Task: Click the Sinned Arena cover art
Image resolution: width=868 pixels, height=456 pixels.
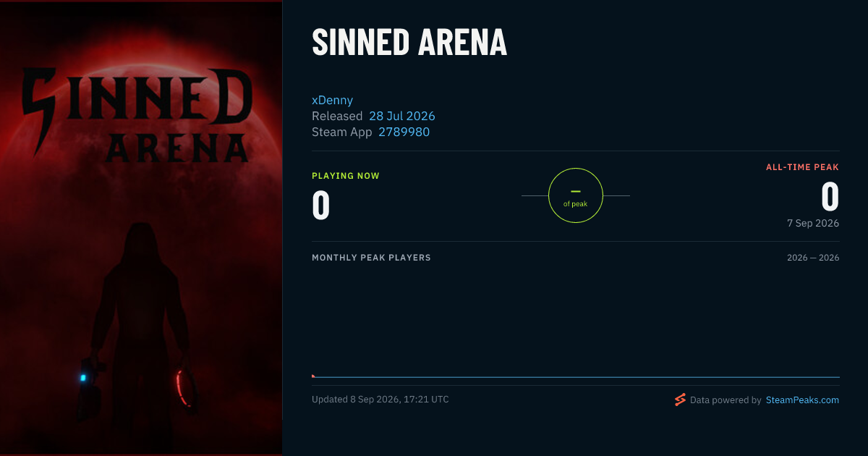Action: [141, 228]
